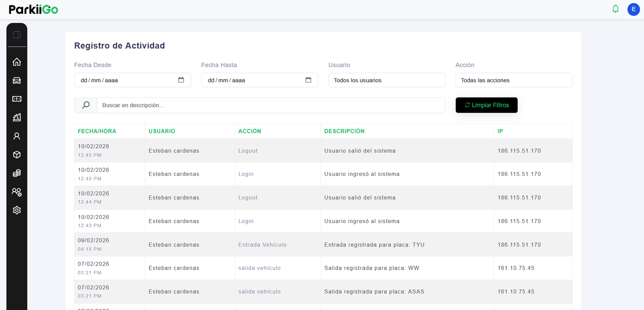Open the user management icon with gear
Screen dimensions: 644x310
(x=17, y=192)
